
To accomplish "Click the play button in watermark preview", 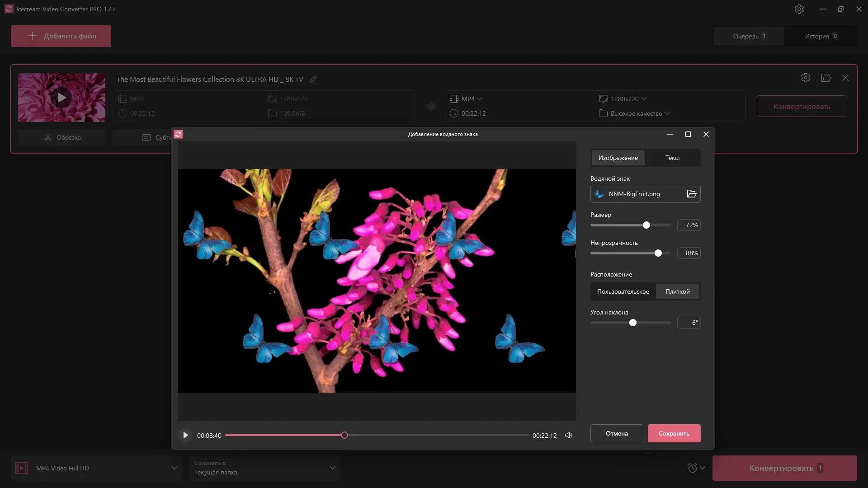I will coord(185,435).
